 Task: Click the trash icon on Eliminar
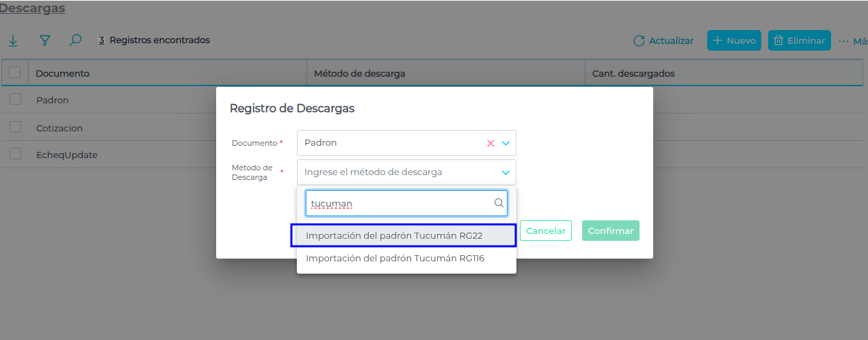(778, 41)
